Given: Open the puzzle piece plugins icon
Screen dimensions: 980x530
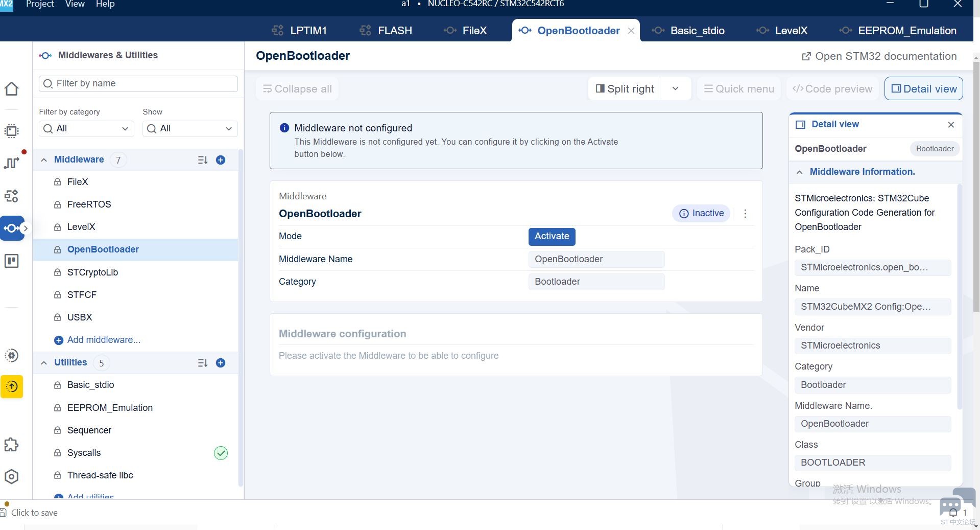Looking at the screenshot, I should point(11,445).
